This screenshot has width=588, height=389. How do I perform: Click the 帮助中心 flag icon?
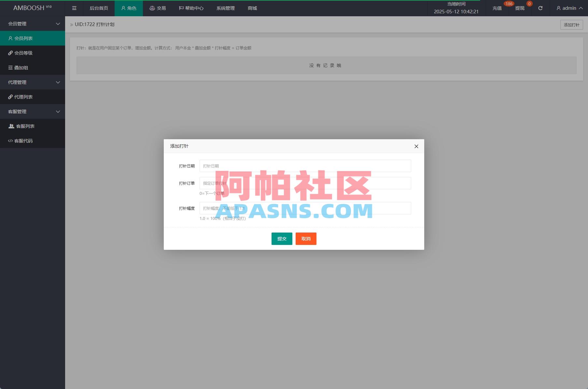(181, 8)
